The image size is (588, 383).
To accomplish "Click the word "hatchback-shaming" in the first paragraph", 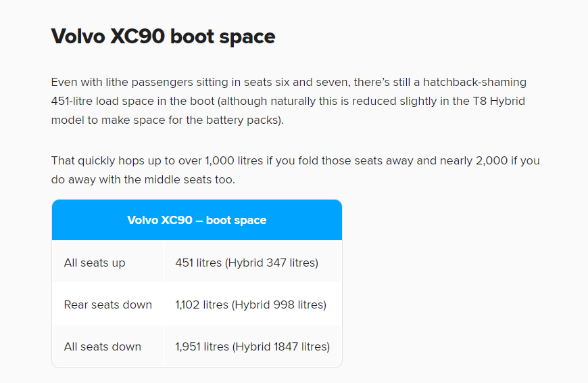I will coord(474,83).
